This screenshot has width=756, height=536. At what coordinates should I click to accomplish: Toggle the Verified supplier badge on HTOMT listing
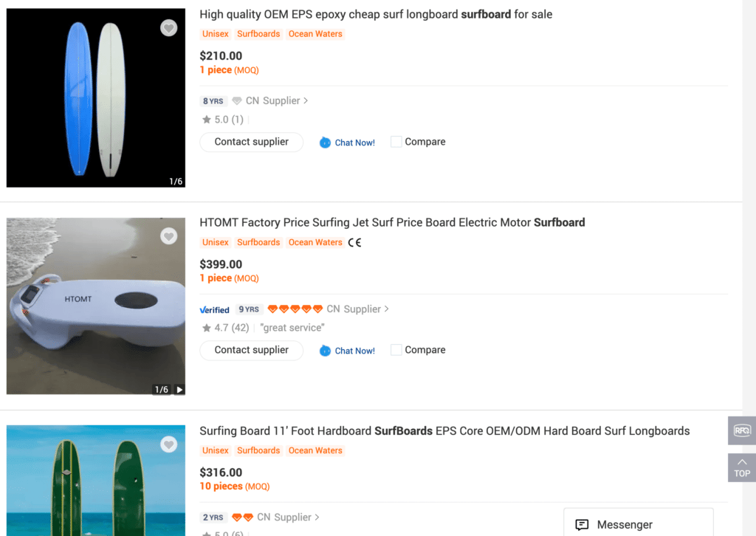(214, 309)
